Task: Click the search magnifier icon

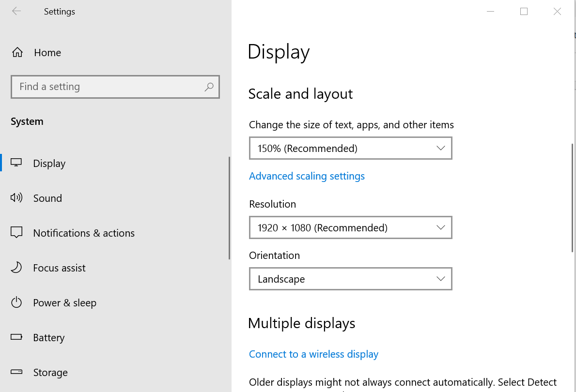Action: [209, 87]
